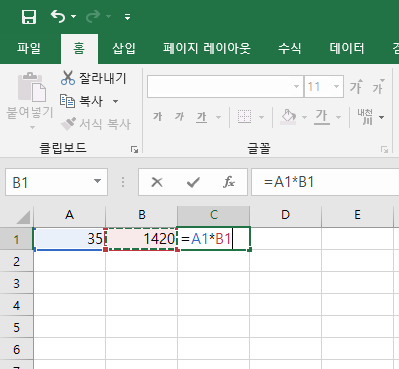Decrease font size with 가 down icon
Image resolution: width=399 pixels, height=369 pixels.
click(x=378, y=87)
